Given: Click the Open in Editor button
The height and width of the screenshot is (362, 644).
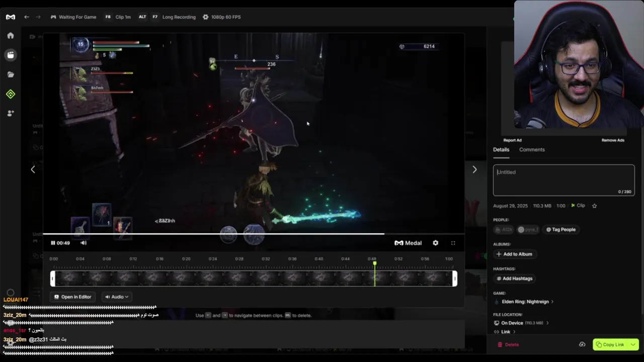Looking at the screenshot, I should (73, 297).
